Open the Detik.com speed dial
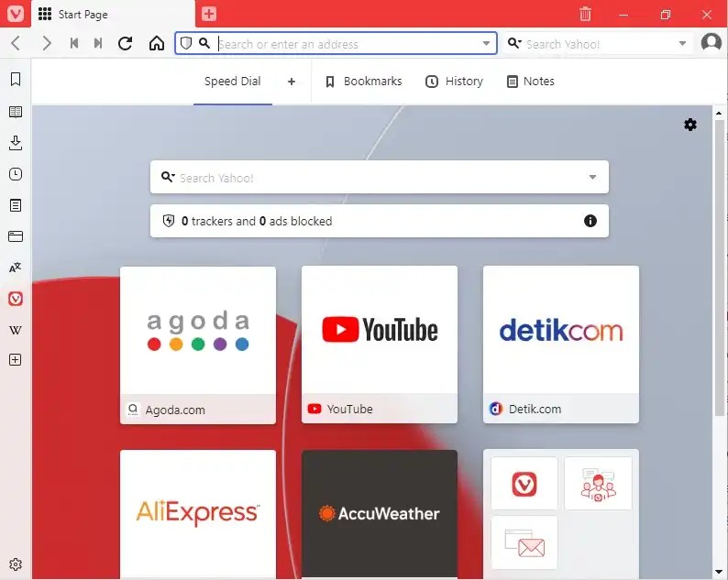728x580 pixels. pyautogui.click(x=561, y=345)
